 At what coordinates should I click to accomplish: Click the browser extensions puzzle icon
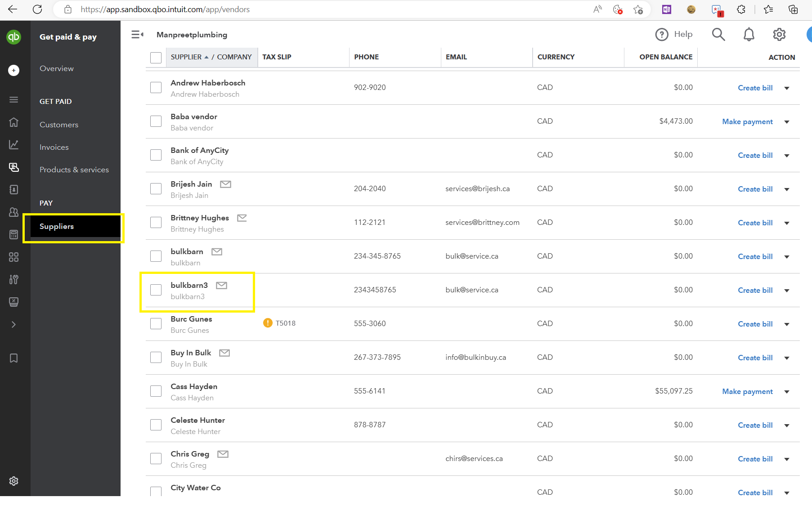[741, 9]
